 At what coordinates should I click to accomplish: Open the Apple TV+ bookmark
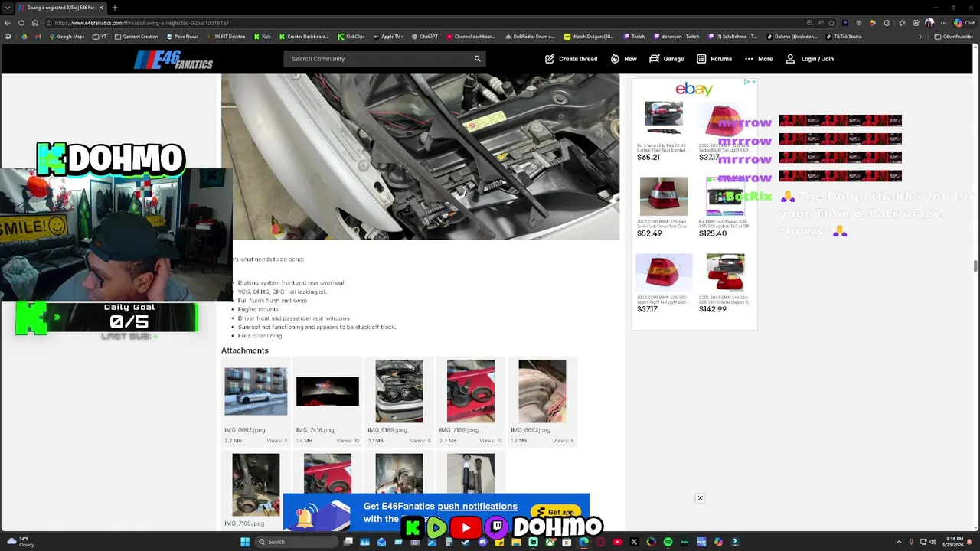pos(387,37)
